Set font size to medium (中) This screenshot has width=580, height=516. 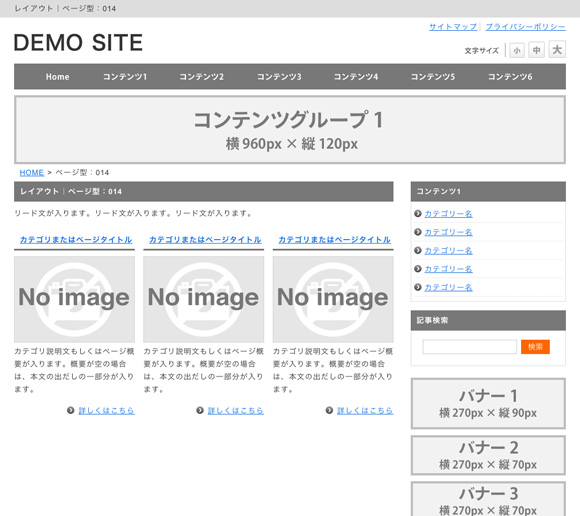[x=536, y=50]
